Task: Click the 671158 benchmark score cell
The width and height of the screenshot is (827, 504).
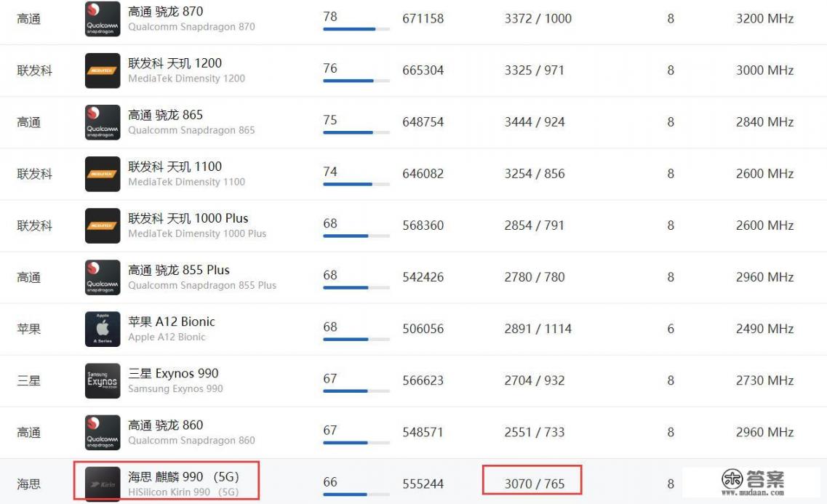Action: tap(423, 19)
